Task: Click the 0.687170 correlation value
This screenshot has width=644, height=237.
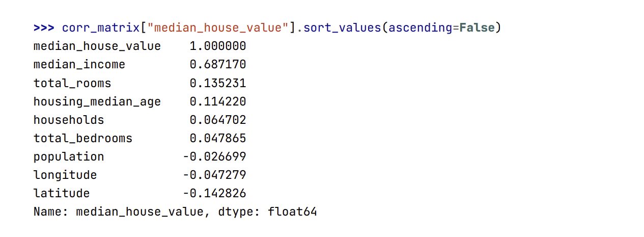Action: point(218,65)
